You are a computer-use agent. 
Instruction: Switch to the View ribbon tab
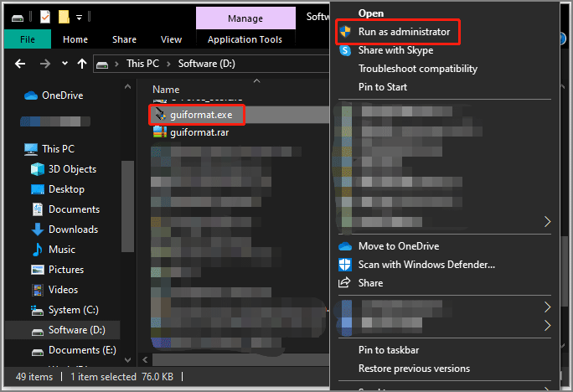click(171, 39)
